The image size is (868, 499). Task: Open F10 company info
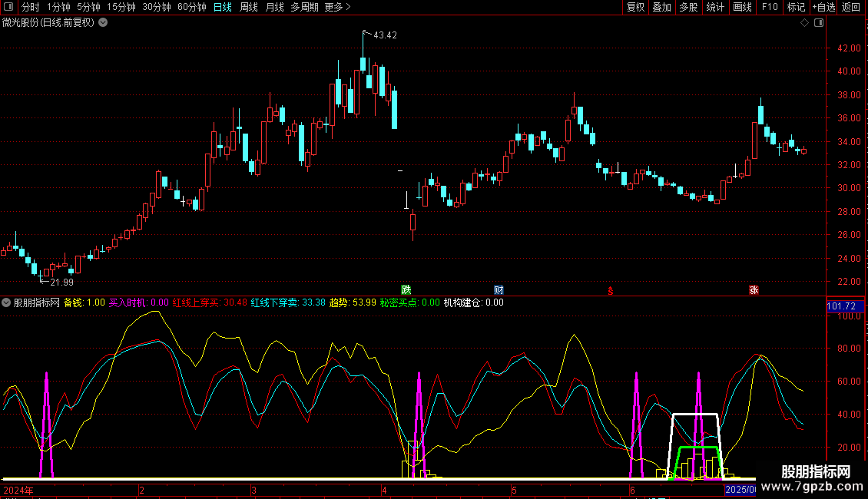770,7
